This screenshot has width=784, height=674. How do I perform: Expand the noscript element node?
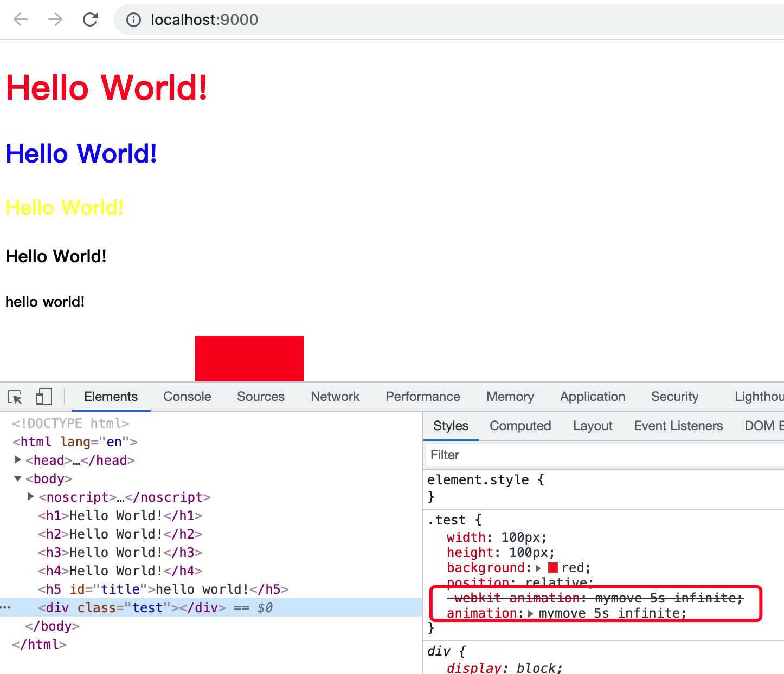click(31, 497)
